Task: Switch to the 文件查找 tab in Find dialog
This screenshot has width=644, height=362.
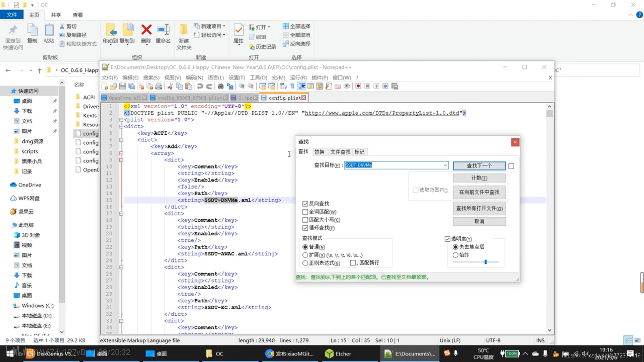Action: [340, 152]
